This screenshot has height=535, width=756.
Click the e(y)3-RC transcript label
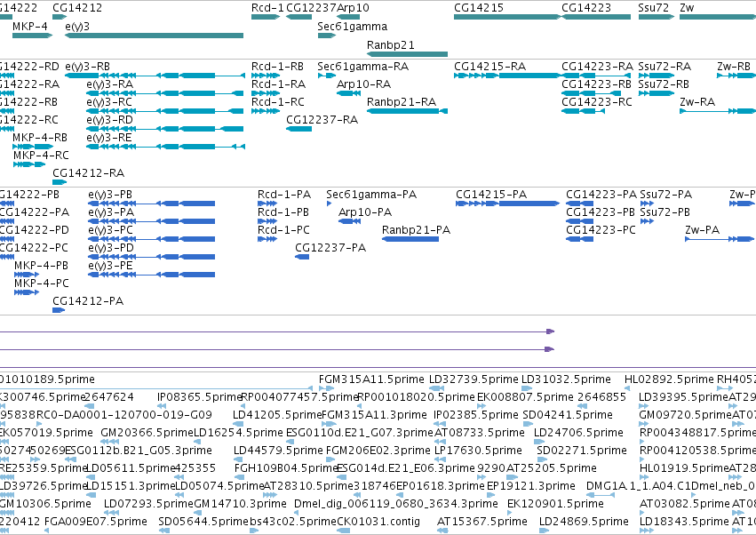tap(109, 102)
